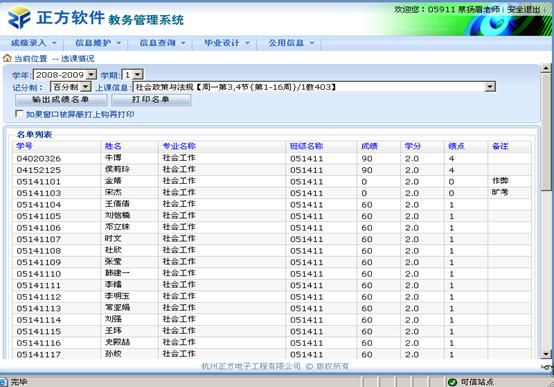Select student ID 05141112
This screenshot has height=387, width=554.
point(39,297)
